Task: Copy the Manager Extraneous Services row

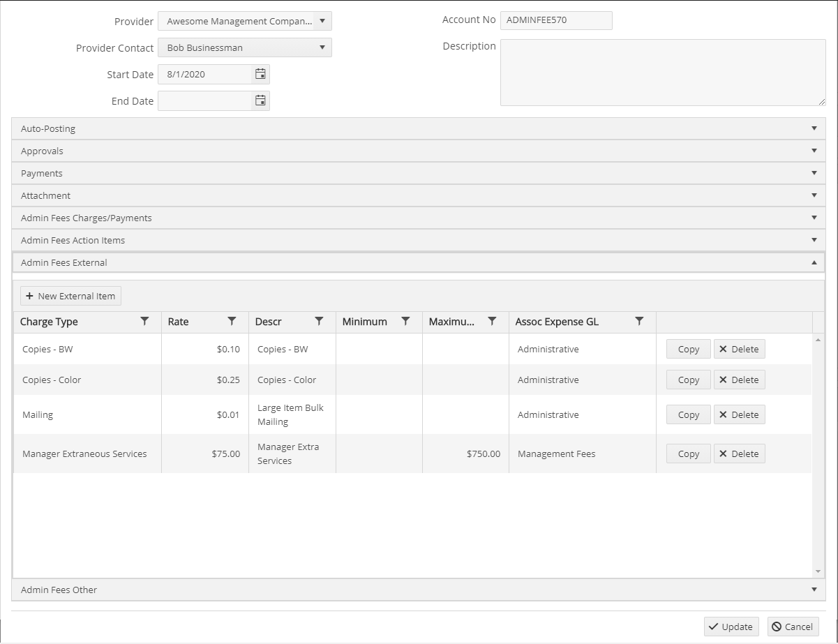Action: point(689,454)
